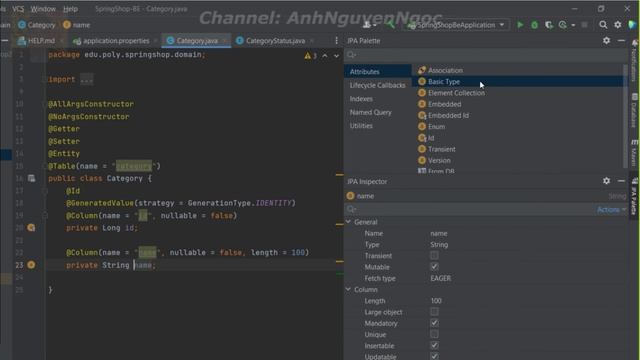The image size is (640, 360).
Task: Toggle the Insertable checkbox
Action: pos(434,345)
